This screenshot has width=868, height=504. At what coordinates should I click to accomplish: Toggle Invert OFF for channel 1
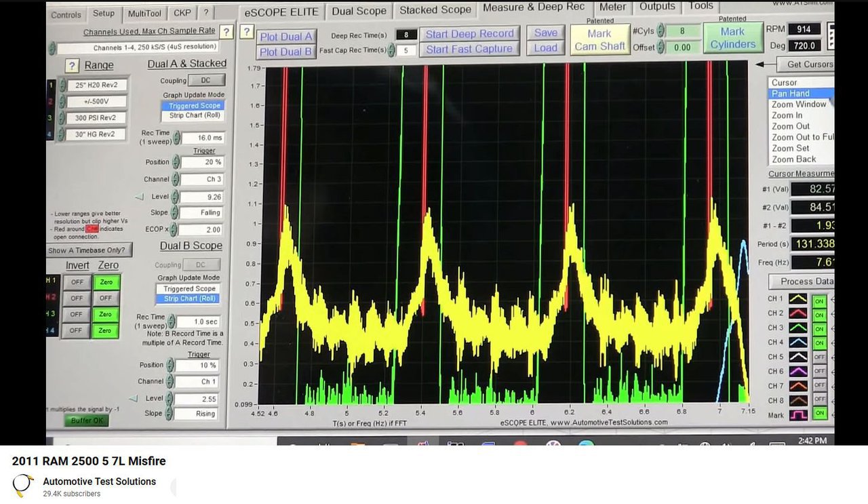pos(77,282)
